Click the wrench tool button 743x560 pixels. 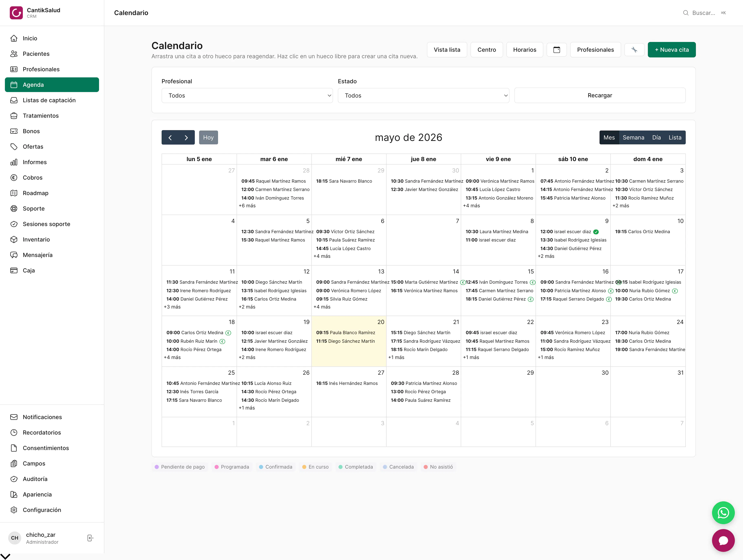634,50
